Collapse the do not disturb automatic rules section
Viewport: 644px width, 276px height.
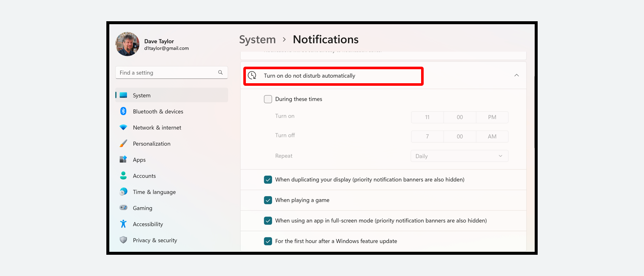click(516, 75)
